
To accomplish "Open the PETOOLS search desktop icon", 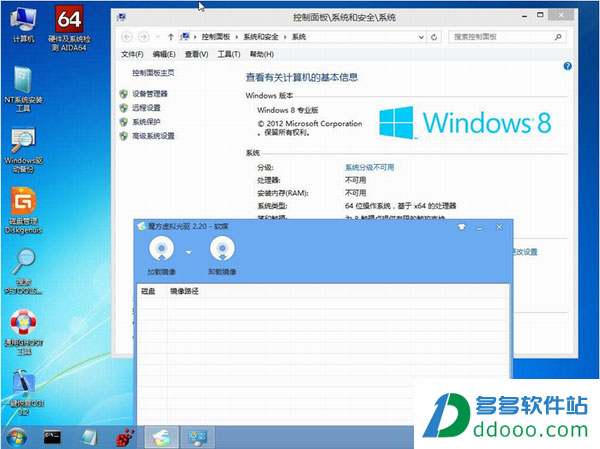I will pos(23,272).
